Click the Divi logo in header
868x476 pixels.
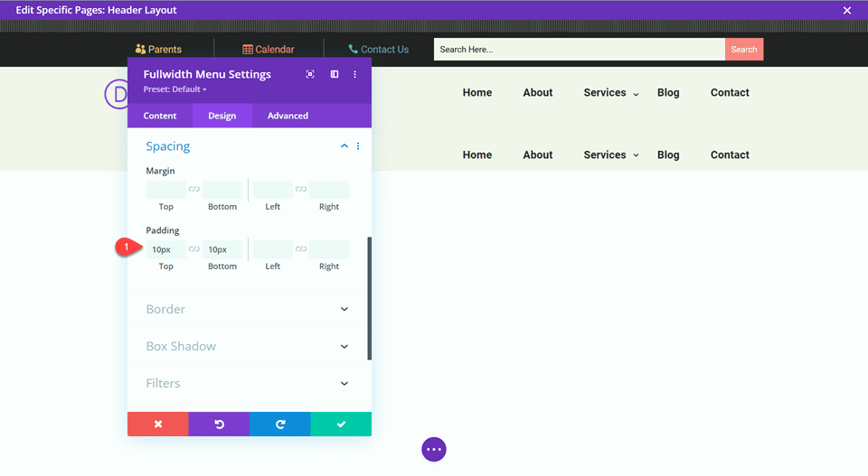pyautogui.click(x=116, y=94)
